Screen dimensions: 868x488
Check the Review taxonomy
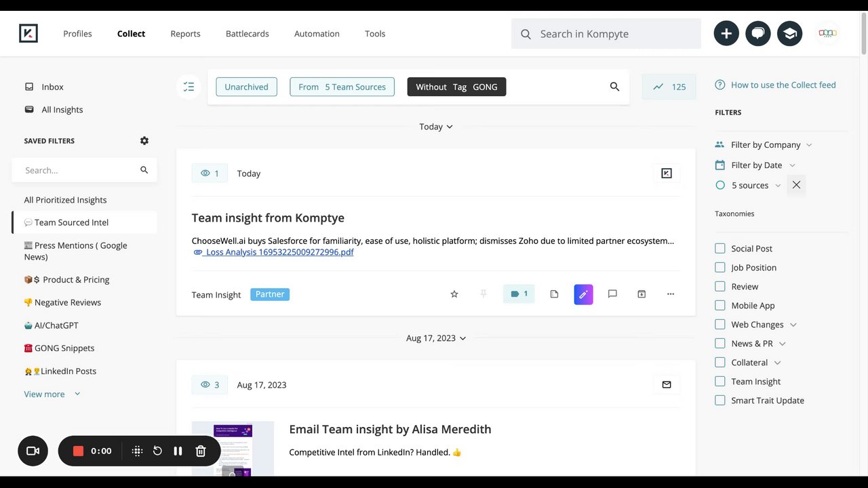click(720, 287)
